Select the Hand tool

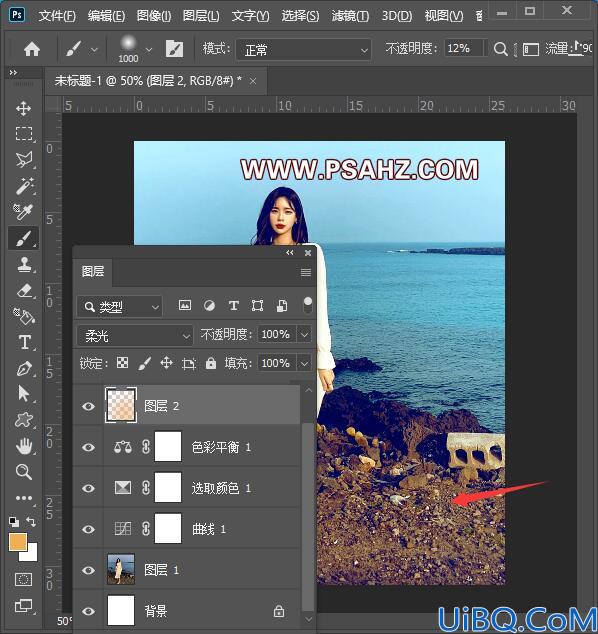pyautogui.click(x=24, y=446)
